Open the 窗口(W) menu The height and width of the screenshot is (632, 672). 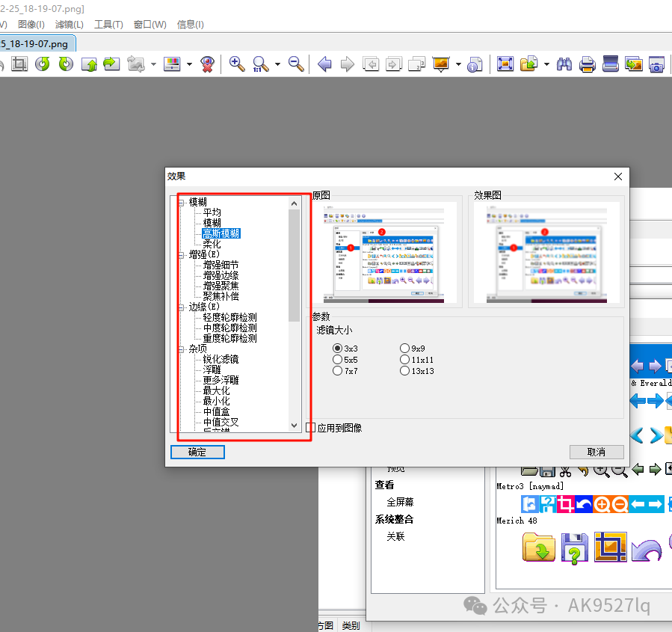tap(149, 25)
